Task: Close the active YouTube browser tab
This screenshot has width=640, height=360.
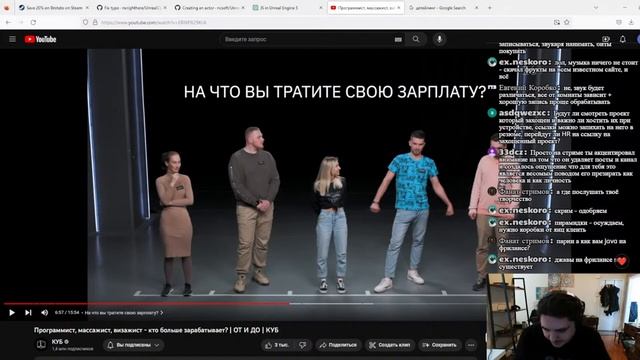Action: coord(399,8)
